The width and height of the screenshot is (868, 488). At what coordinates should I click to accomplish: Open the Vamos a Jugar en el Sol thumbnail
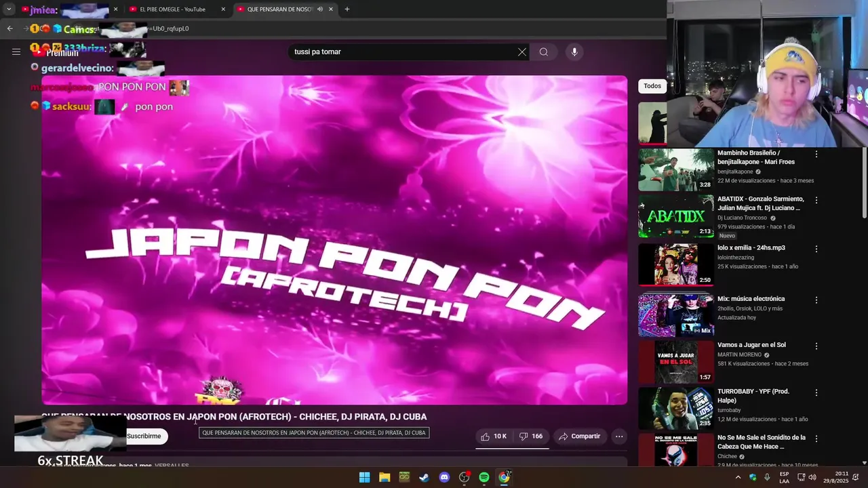676,362
